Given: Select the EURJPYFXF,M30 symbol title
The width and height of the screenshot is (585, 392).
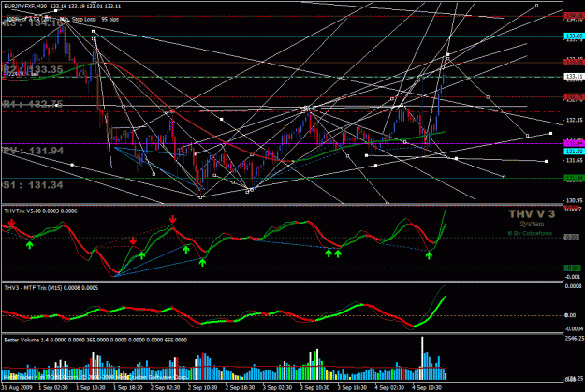Looking at the screenshot, I should point(25,7).
